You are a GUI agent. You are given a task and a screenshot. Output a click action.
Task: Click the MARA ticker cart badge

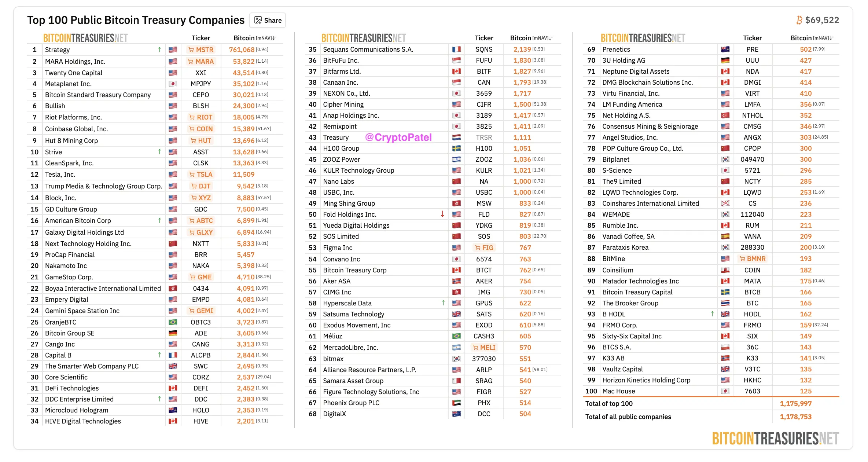click(x=201, y=62)
